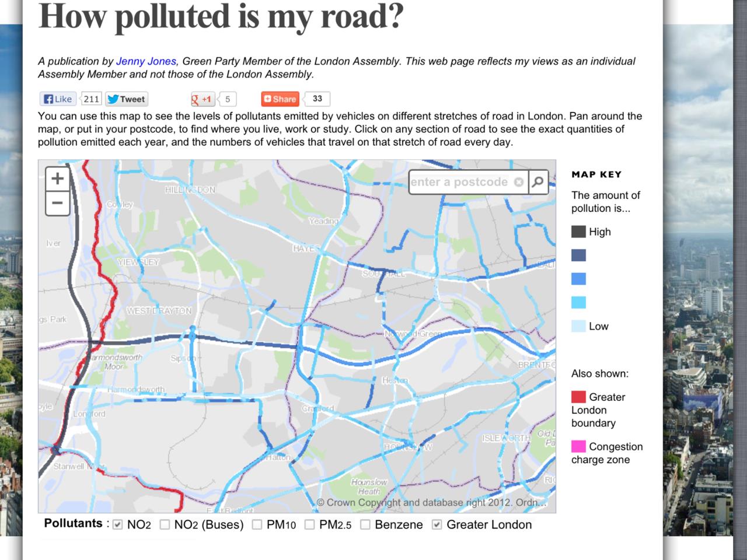Click into the postcode input field
The height and width of the screenshot is (560, 747).
tap(459, 182)
